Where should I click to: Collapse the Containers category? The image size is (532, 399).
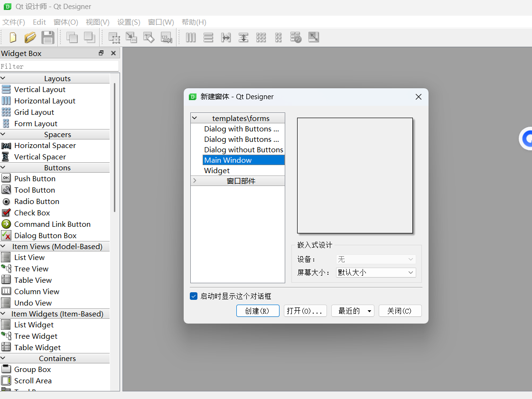[3, 358]
